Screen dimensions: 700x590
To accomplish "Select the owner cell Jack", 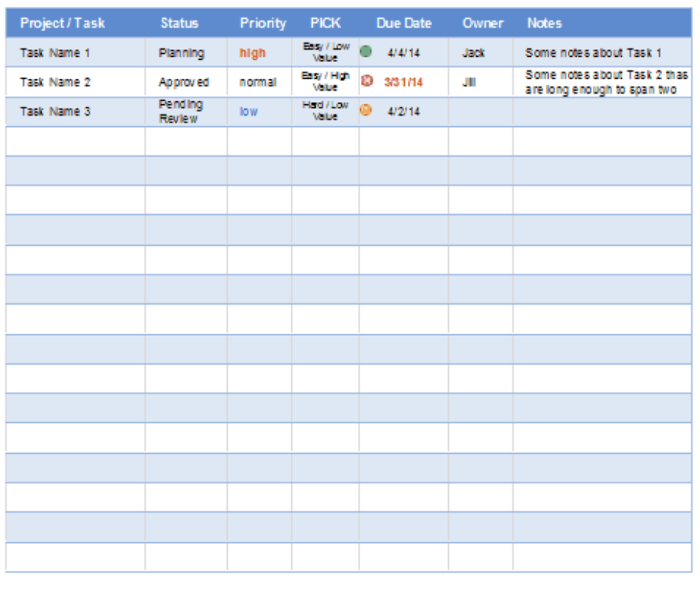I will click(x=481, y=53).
